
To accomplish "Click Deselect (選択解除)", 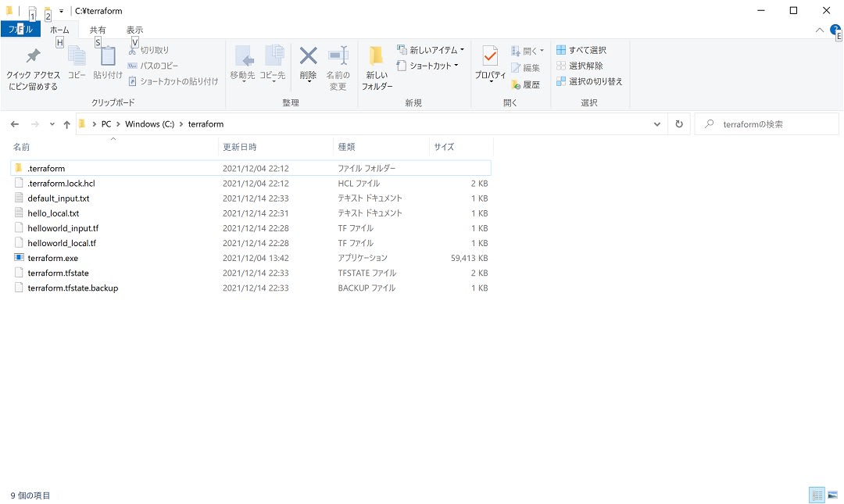I will pyautogui.click(x=580, y=66).
